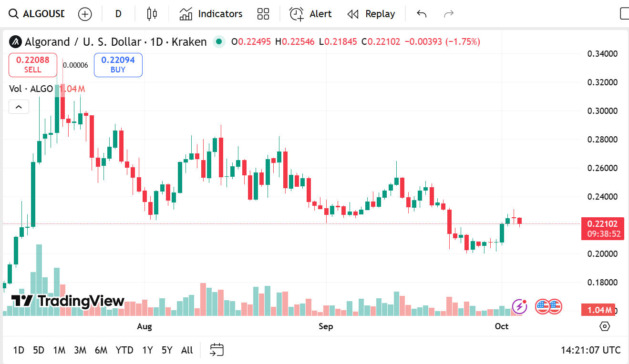This screenshot has width=629, height=364.
Task: Collapse the legend with chevron arrow
Action: coord(19,107)
